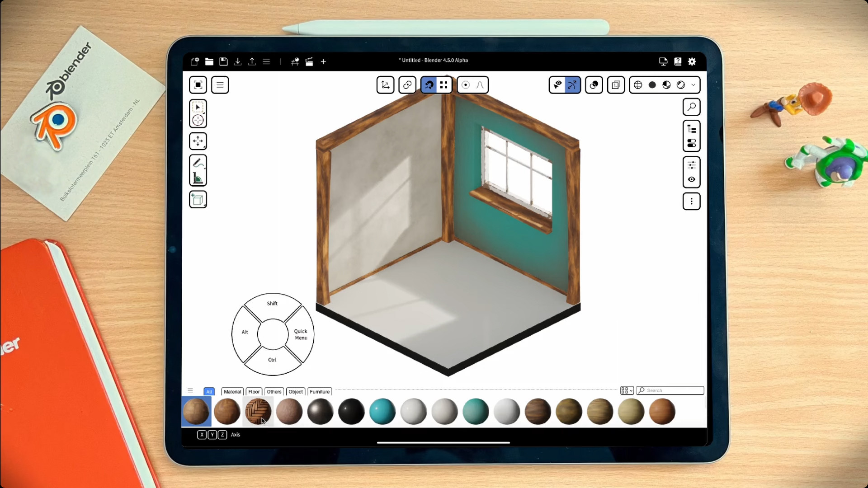
Task: Tap the center circle of radial wheel
Action: (273, 334)
